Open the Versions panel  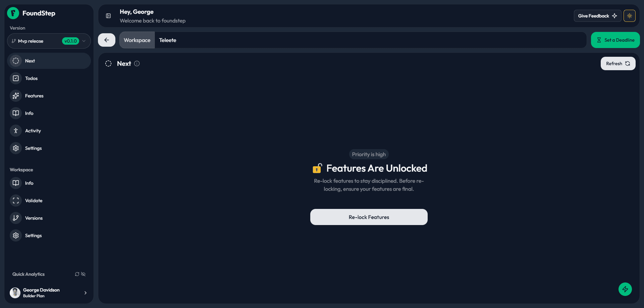tap(34, 218)
